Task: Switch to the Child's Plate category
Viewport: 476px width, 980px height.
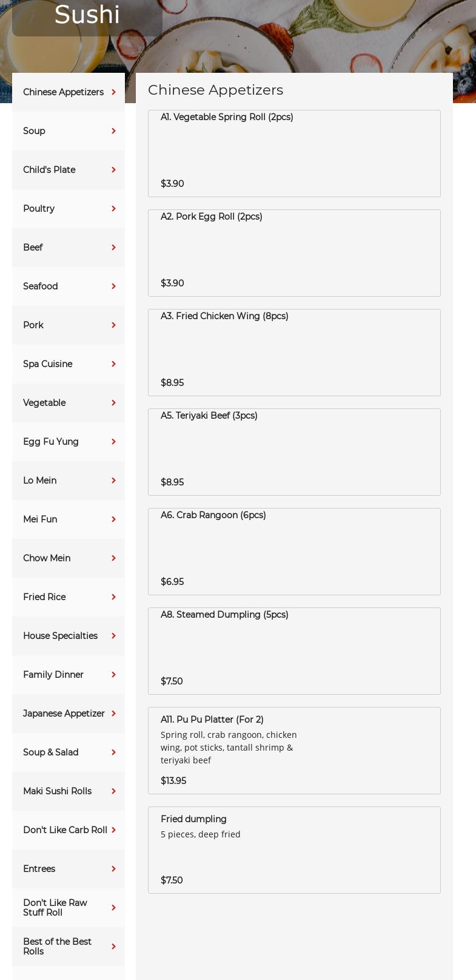Action: click(x=50, y=170)
